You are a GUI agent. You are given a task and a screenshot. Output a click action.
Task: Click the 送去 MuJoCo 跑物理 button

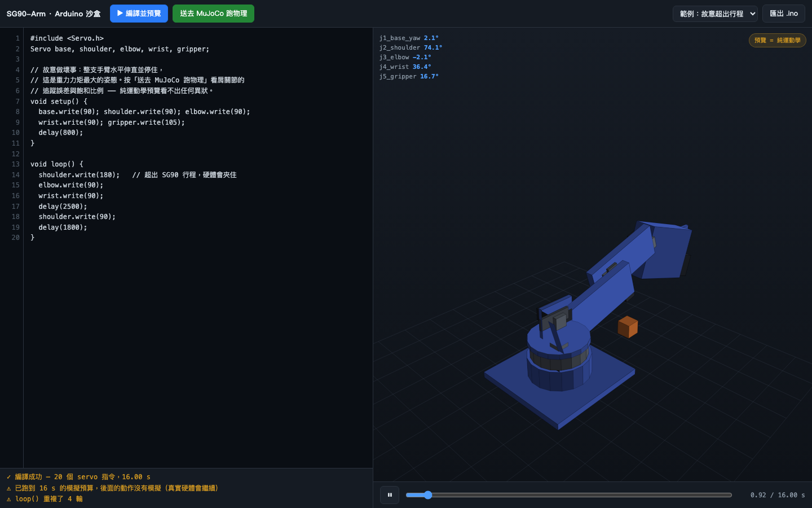click(213, 14)
